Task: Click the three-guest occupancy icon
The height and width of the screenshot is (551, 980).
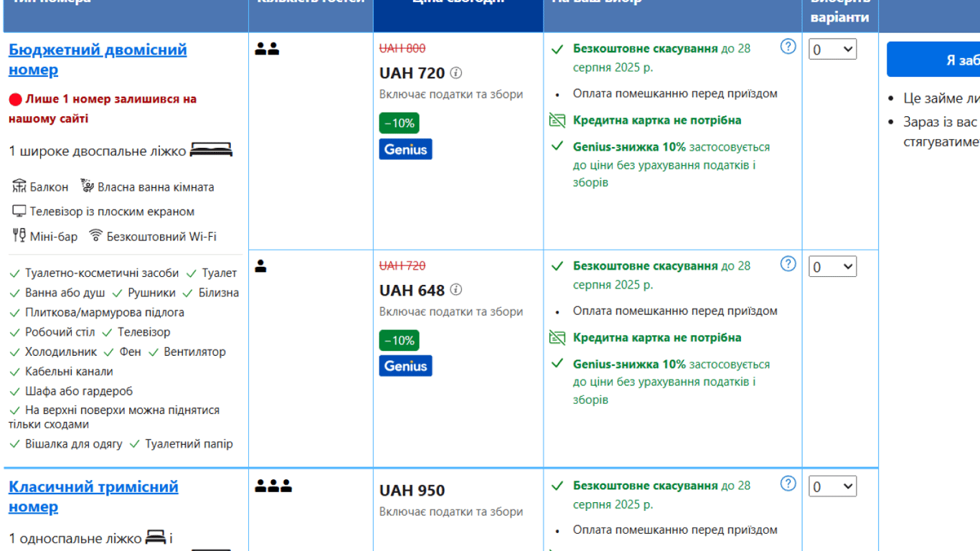Action: tap(273, 486)
